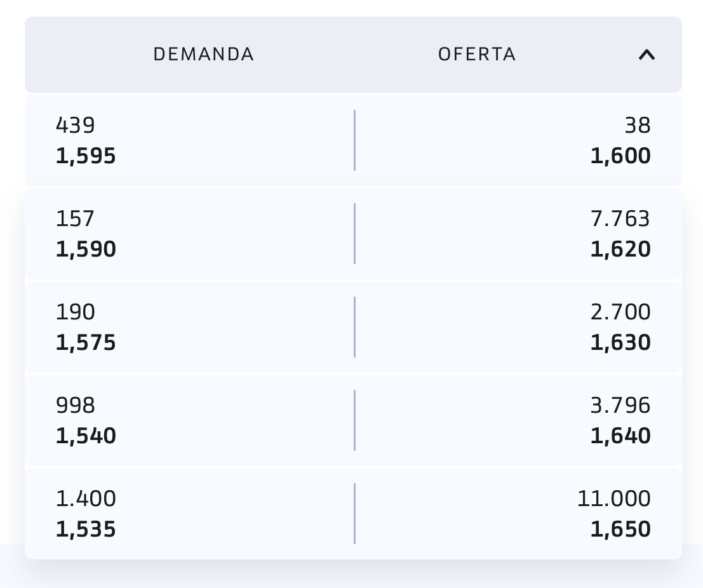Choose offer price 1,630
This screenshot has height=588, width=703.
click(x=620, y=343)
